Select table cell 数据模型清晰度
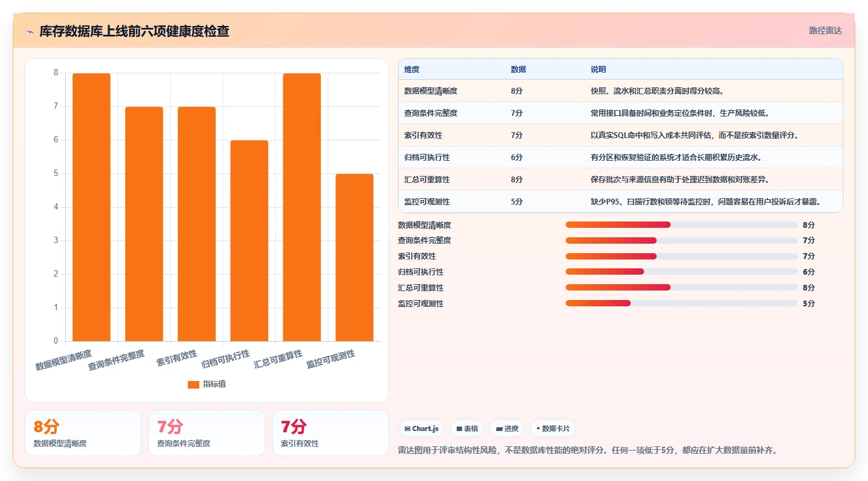Image resolution: width=868 pixels, height=481 pixels. coord(431,91)
